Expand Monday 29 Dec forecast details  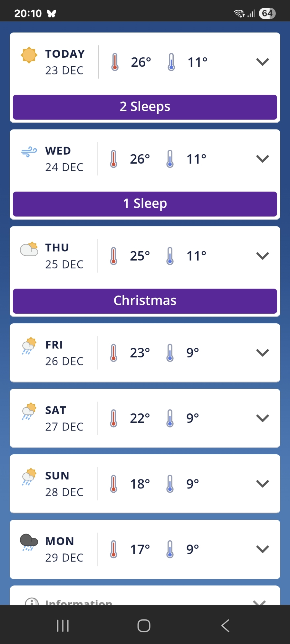point(262,549)
